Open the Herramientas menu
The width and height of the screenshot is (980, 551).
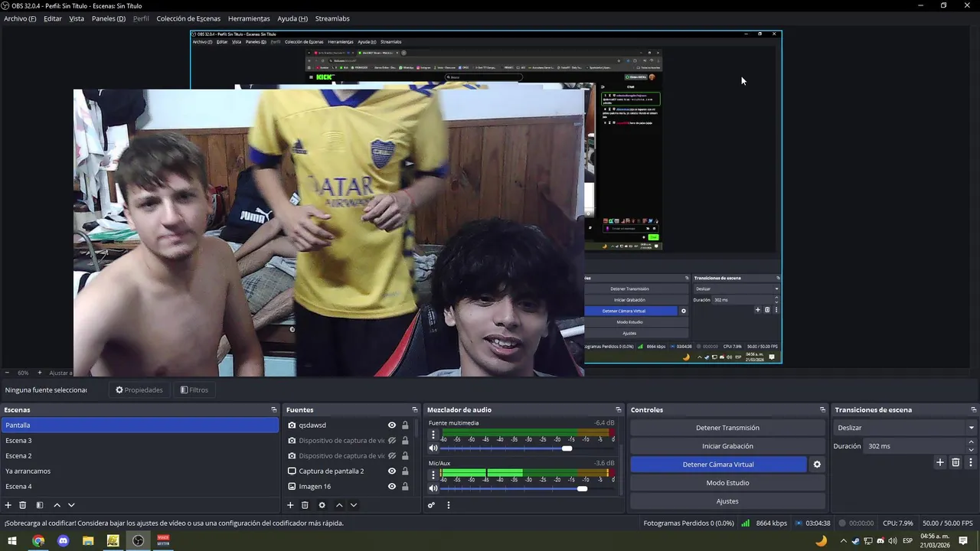coord(249,18)
